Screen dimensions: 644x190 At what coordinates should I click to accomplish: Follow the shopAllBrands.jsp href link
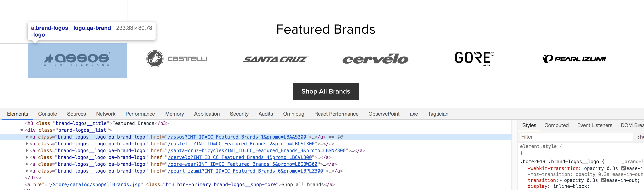click(x=95, y=185)
